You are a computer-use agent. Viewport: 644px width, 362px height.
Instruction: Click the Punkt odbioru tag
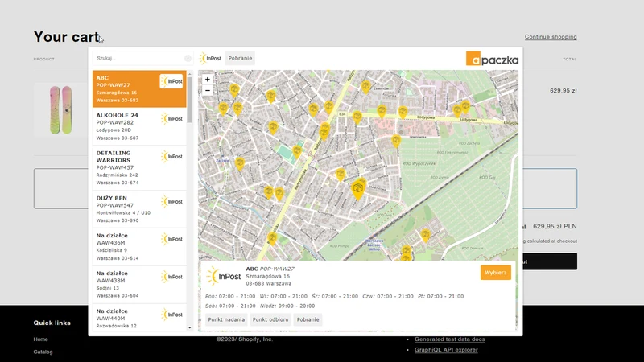tap(270, 319)
